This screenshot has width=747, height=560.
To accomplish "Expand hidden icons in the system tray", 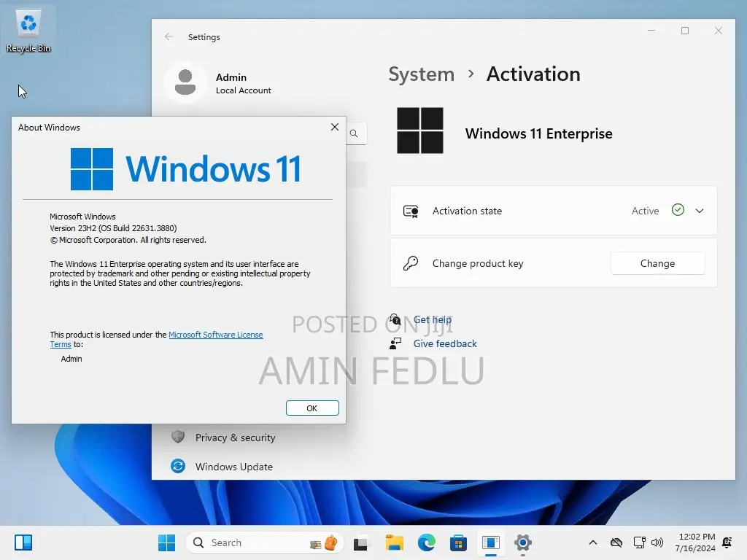I will point(592,542).
